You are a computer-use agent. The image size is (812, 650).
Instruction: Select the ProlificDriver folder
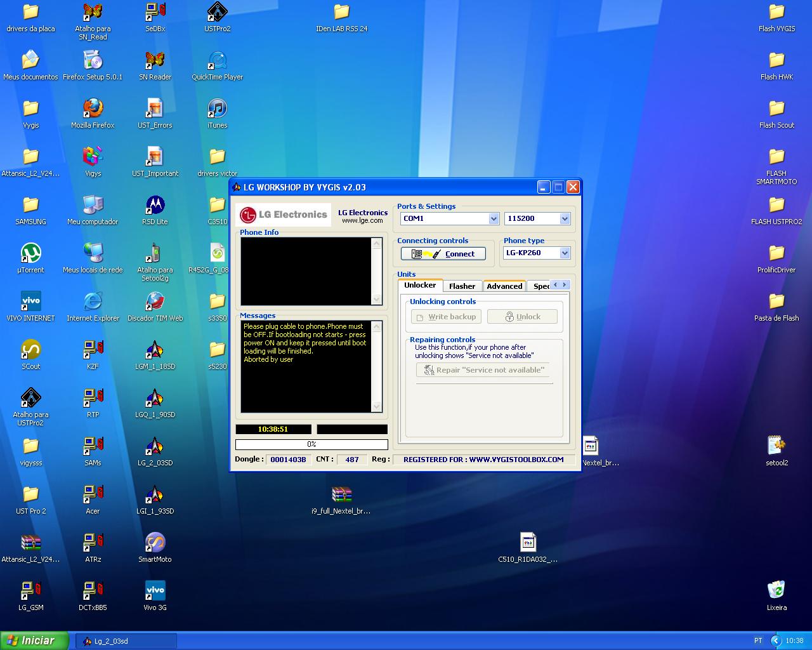[x=776, y=258]
